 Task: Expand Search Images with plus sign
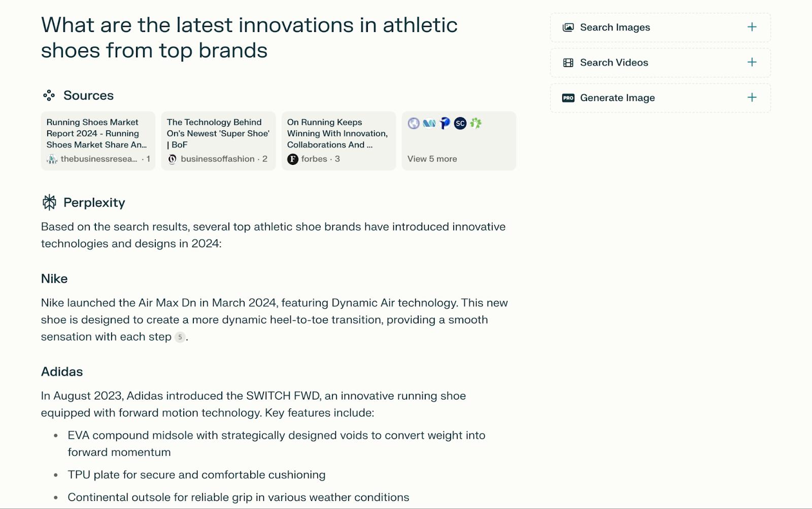pyautogui.click(x=752, y=27)
